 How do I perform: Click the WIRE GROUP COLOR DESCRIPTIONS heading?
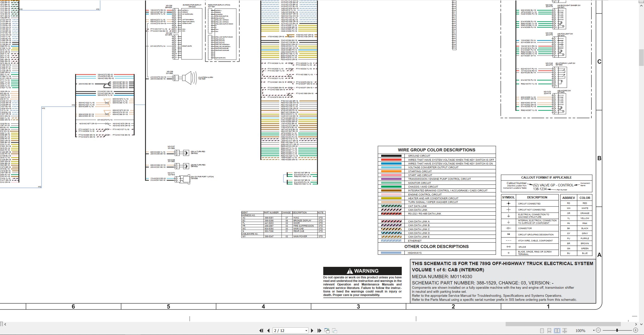coord(436,150)
